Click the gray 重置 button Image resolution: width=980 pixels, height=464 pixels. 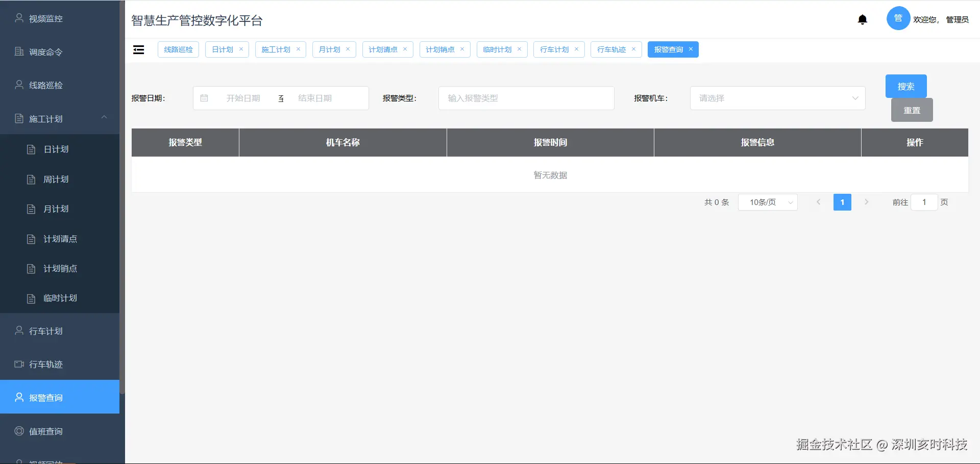tap(912, 110)
